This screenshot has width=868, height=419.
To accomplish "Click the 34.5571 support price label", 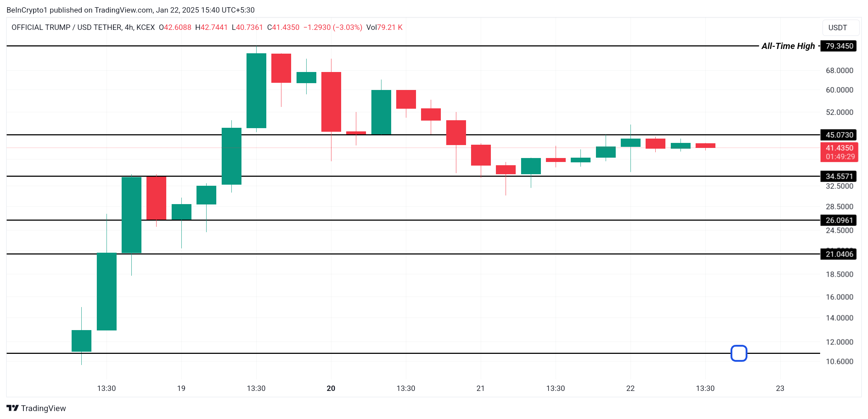I will click(838, 176).
